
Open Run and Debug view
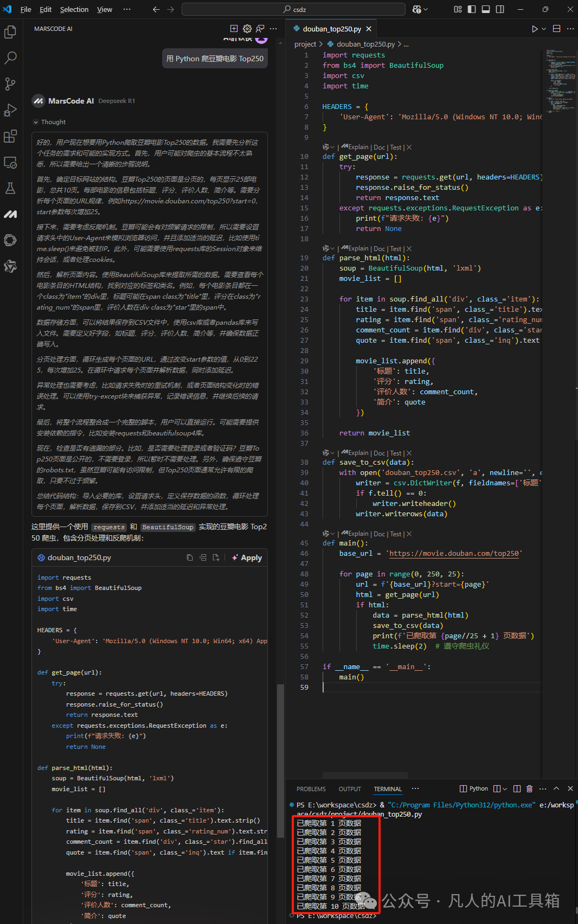[x=10, y=110]
